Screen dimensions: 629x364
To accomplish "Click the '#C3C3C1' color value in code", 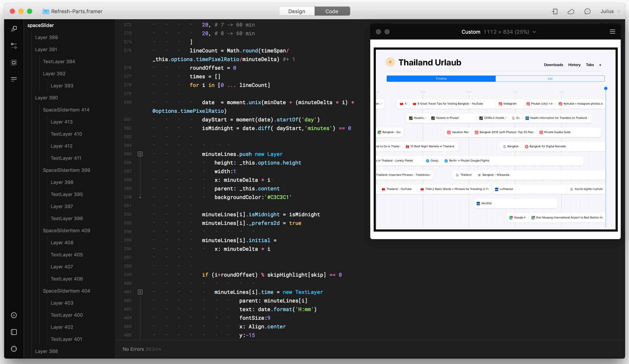I will (x=278, y=197).
